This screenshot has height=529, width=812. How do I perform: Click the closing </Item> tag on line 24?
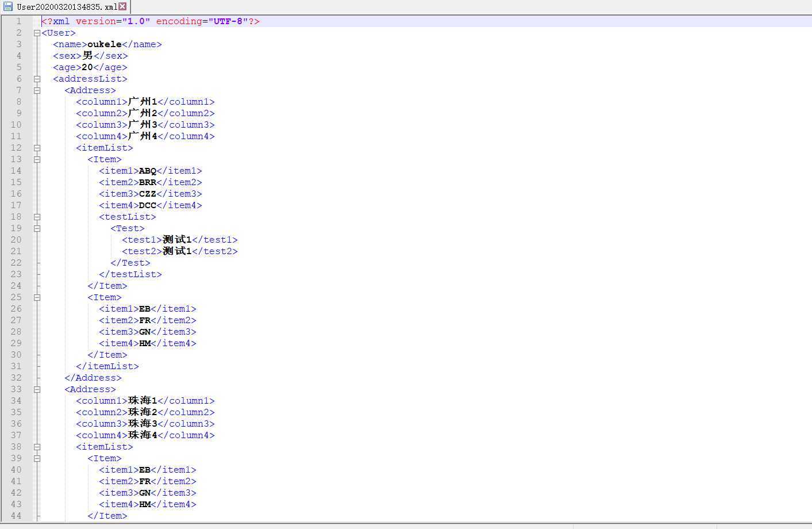(107, 286)
